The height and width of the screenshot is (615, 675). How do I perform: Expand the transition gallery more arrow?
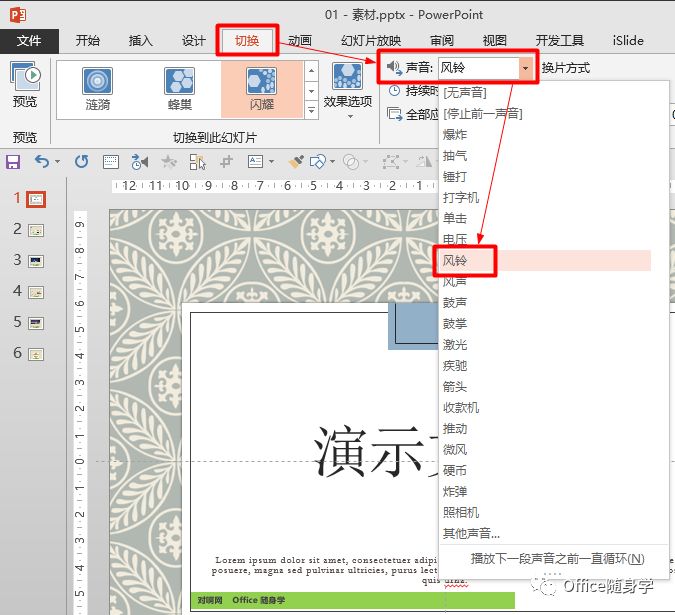click(311, 111)
